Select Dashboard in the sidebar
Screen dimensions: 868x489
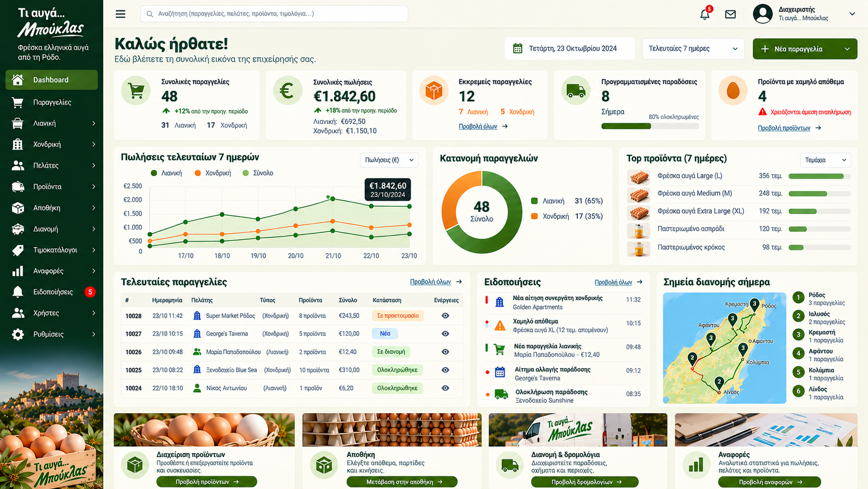[51, 80]
